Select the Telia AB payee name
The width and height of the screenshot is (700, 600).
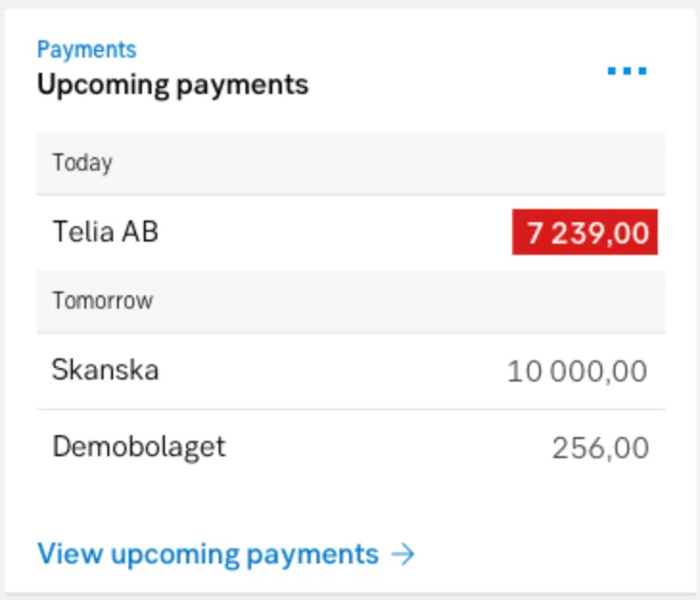coord(105,232)
